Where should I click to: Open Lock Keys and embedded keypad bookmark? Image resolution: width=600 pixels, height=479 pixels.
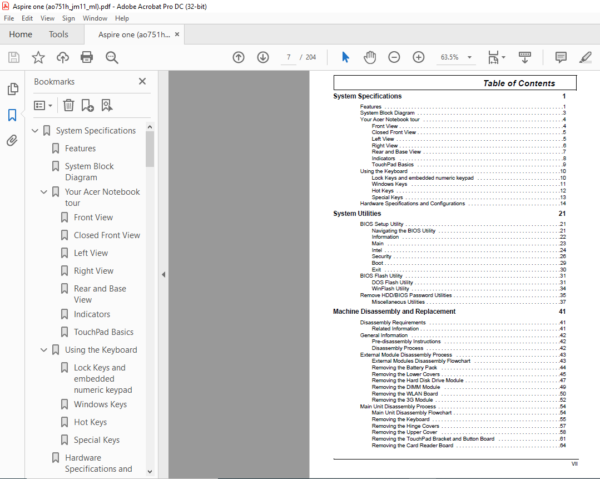103,379
